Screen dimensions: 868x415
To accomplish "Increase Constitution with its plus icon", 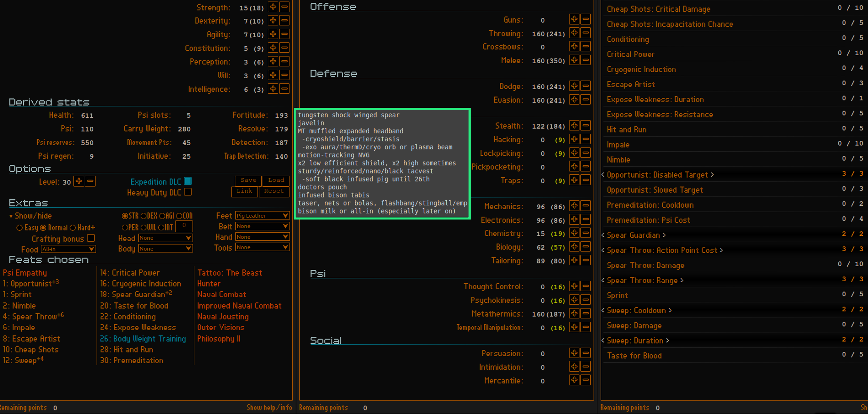I will click(273, 48).
